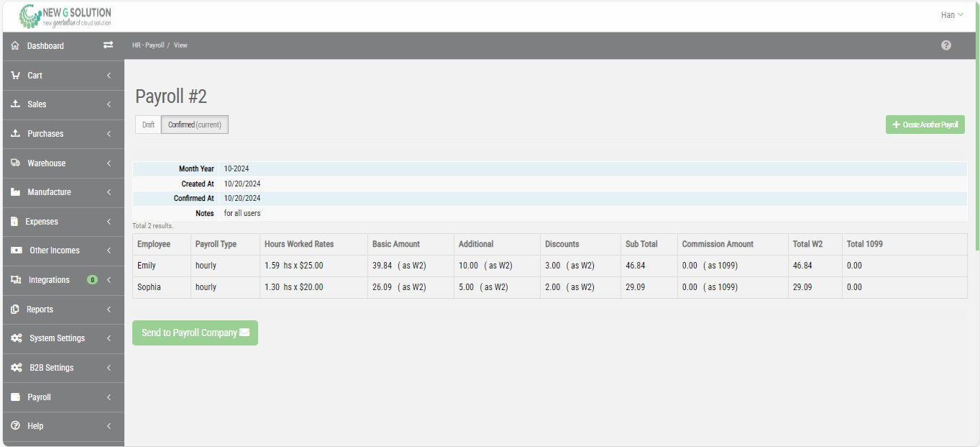The height and width of the screenshot is (447, 980).
Task: Click the Reports copy icon
Action: point(15,310)
